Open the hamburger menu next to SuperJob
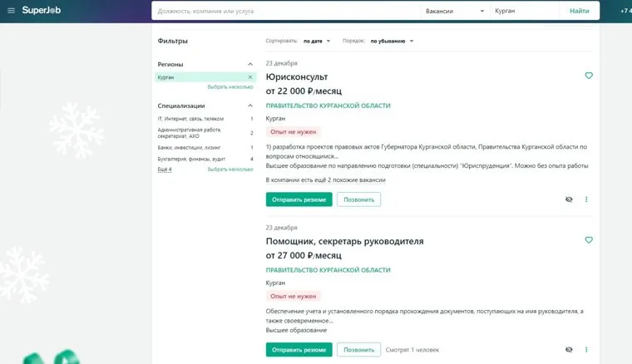 (11, 11)
